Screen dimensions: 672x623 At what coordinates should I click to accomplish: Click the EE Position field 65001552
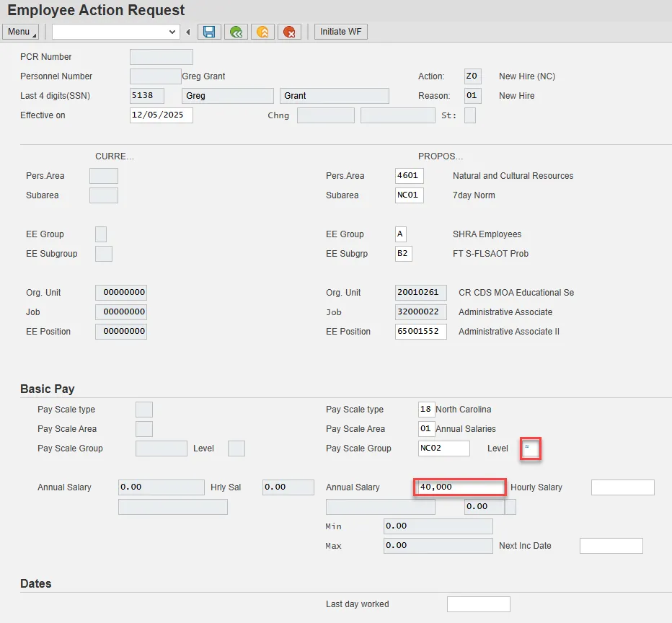pos(420,332)
